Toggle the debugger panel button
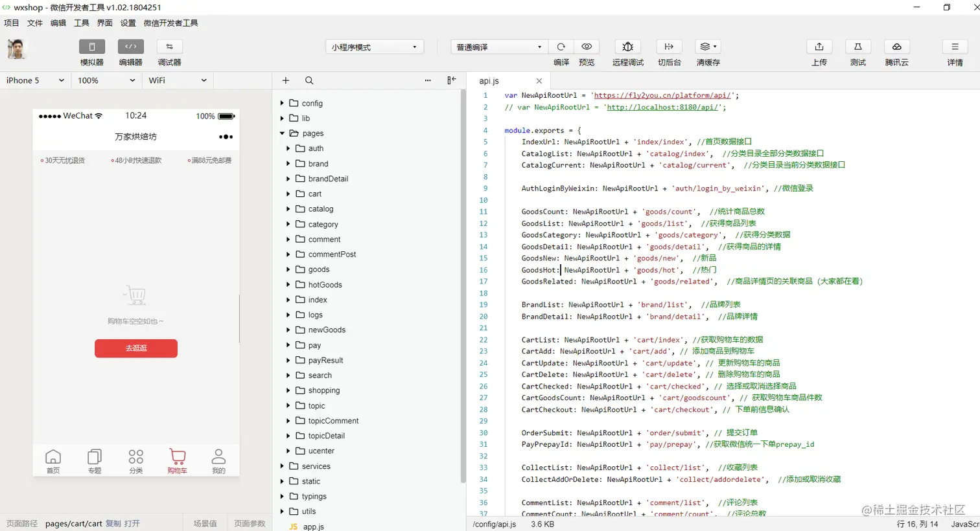Image resolution: width=980 pixels, height=531 pixels. coord(170,47)
